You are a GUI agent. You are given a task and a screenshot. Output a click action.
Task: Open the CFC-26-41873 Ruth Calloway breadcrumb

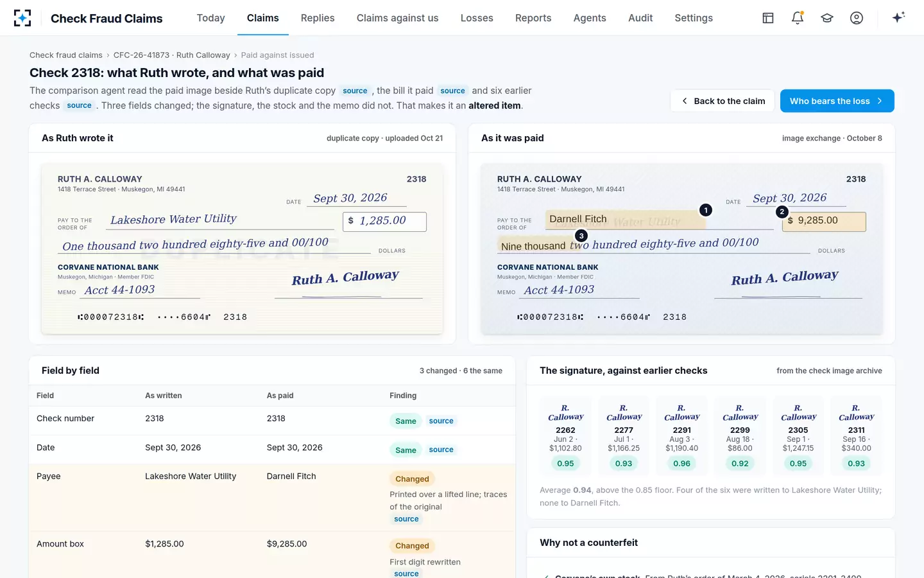[172, 55]
